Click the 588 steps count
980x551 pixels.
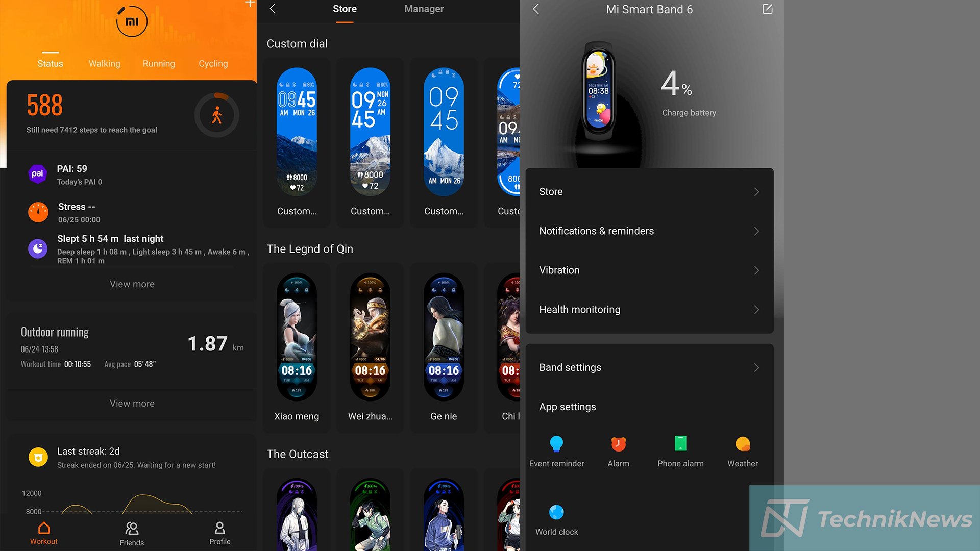point(45,106)
